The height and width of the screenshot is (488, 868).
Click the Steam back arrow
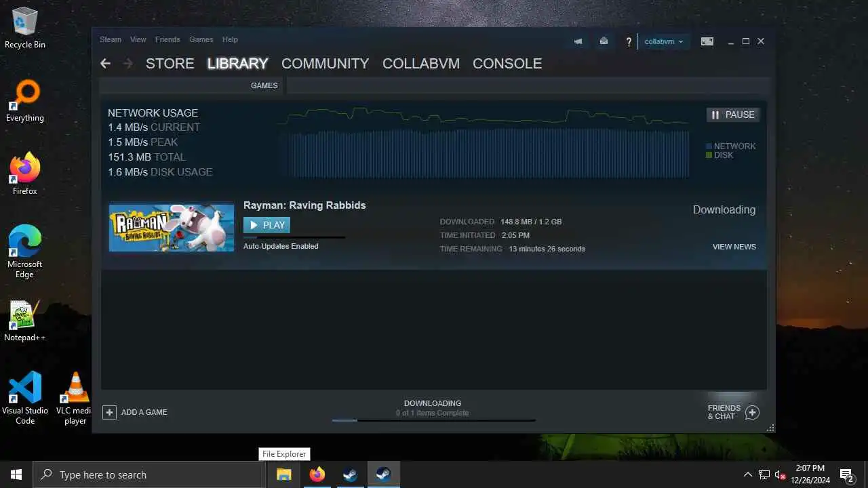(105, 63)
